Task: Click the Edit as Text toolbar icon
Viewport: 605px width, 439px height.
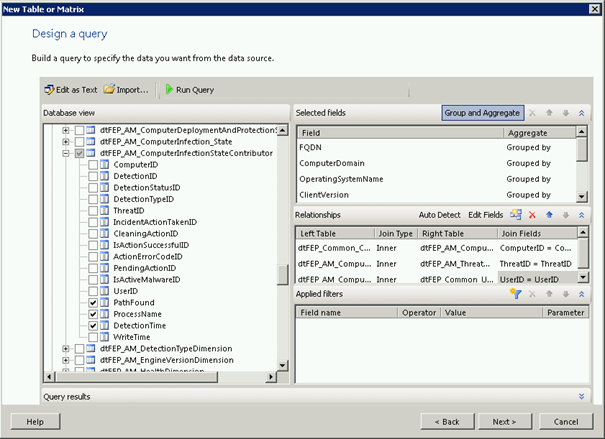Action: 72,89
